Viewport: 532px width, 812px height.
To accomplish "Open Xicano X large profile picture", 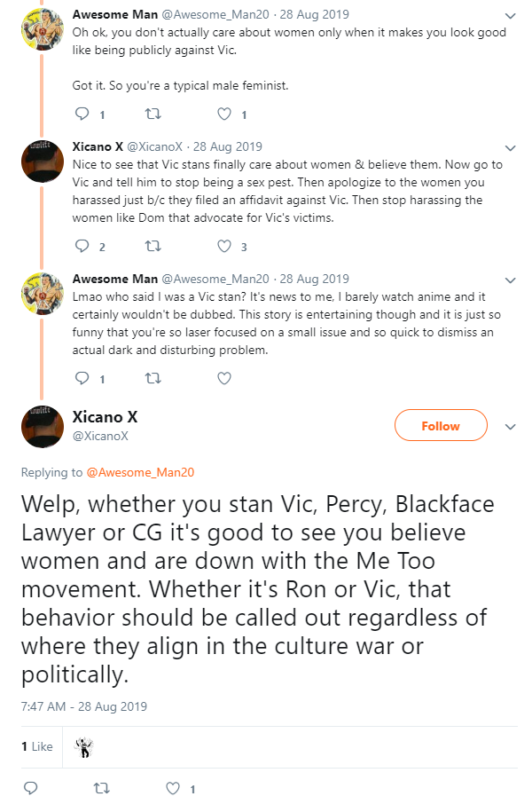I will (x=43, y=427).
